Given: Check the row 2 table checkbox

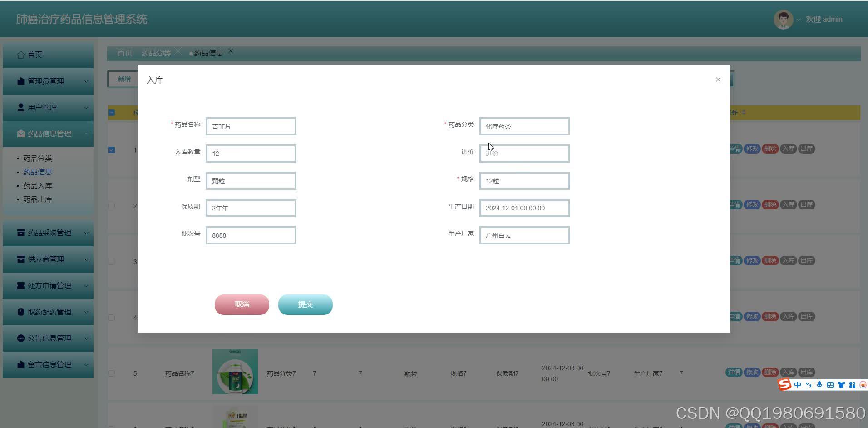Looking at the screenshot, I should (x=112, y=206).
